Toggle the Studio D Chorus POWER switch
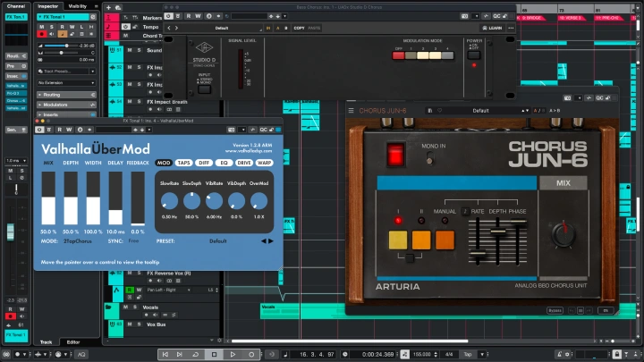The image size is (644, 362). click(473, 55)
